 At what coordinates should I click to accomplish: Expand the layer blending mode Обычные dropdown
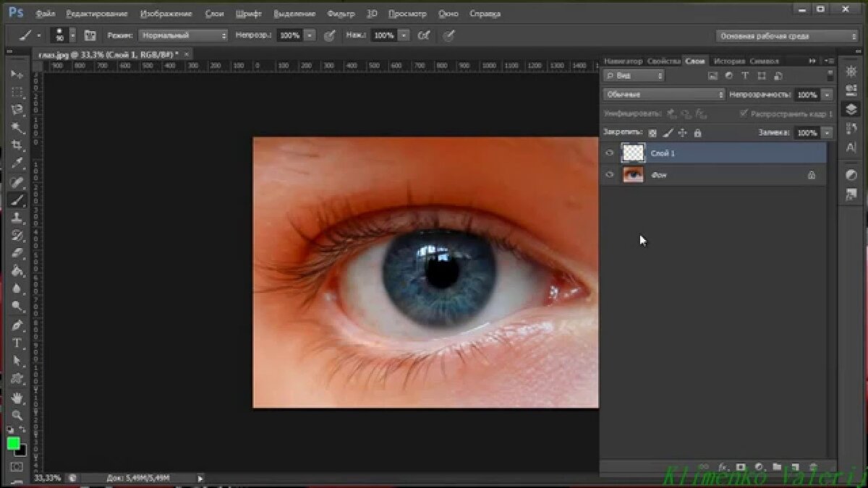(664, 95)
